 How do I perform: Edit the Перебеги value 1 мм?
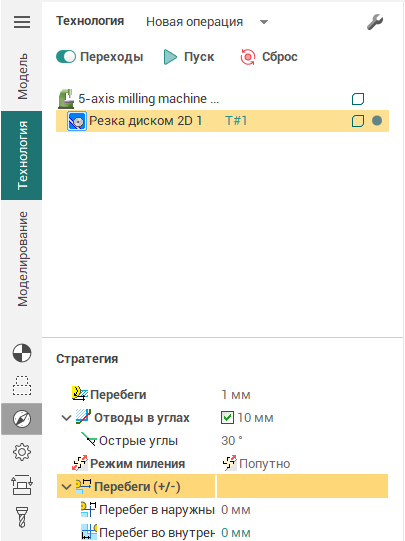[236, 395]
